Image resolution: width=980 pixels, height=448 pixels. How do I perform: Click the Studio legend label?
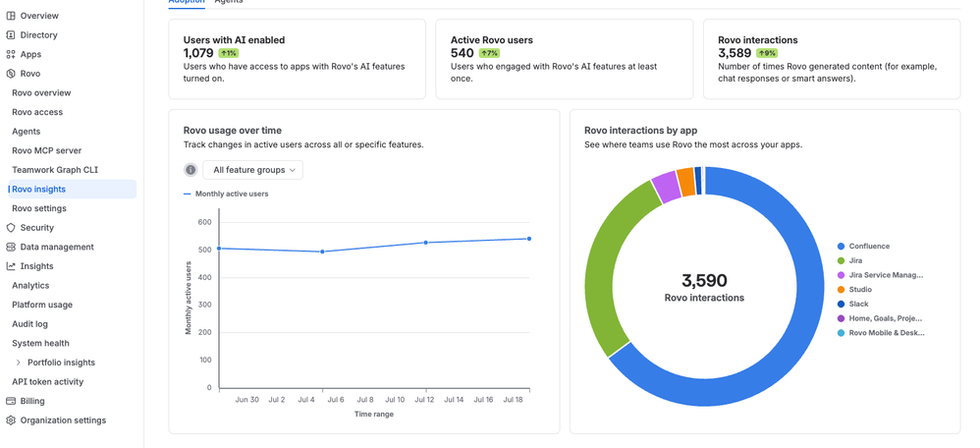(860, 290)
